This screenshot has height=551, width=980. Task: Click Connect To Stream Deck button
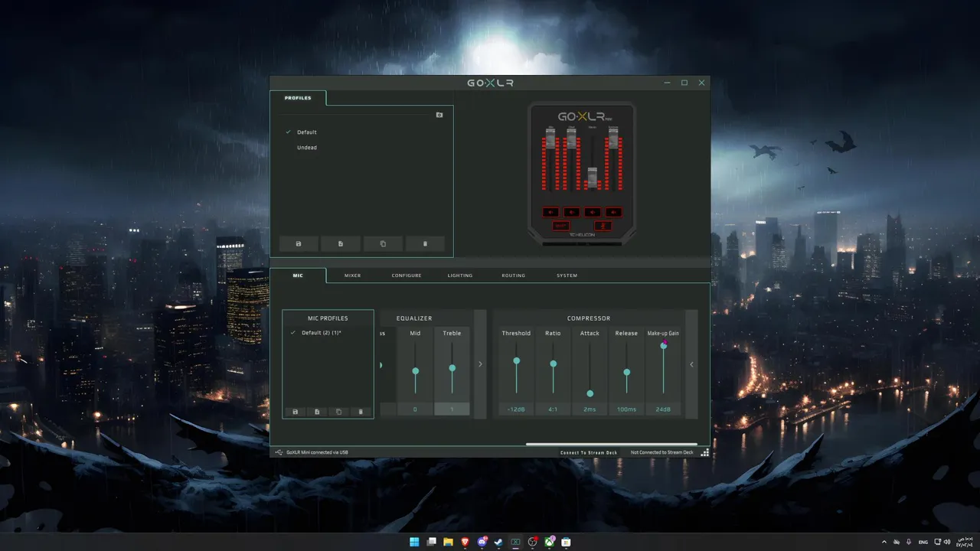point(589,452)
